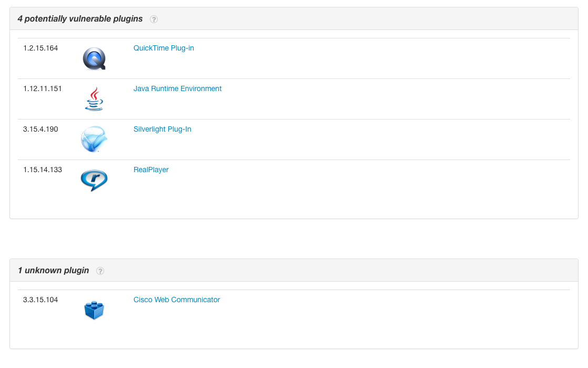Open help for potentially vulnerable plugins

(154, 19)
